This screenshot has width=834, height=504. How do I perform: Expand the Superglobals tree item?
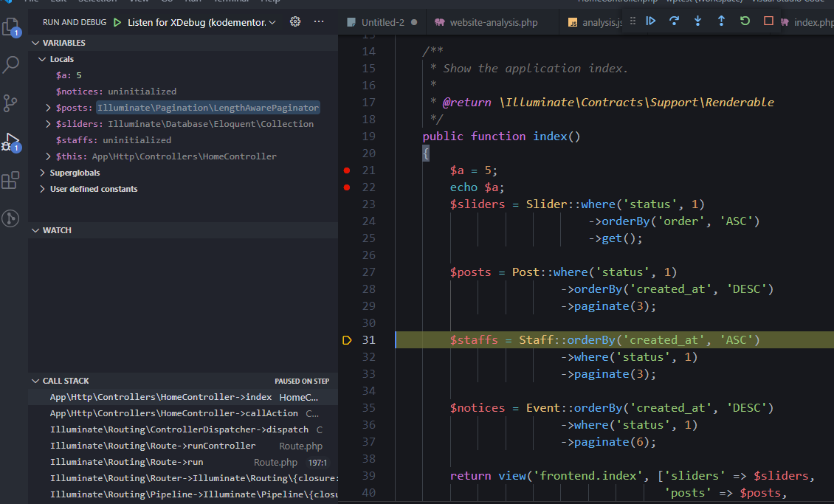coord(42,172)
